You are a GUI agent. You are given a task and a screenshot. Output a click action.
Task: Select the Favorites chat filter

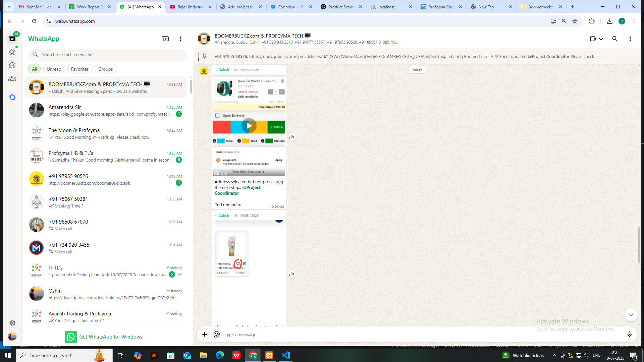80,69
